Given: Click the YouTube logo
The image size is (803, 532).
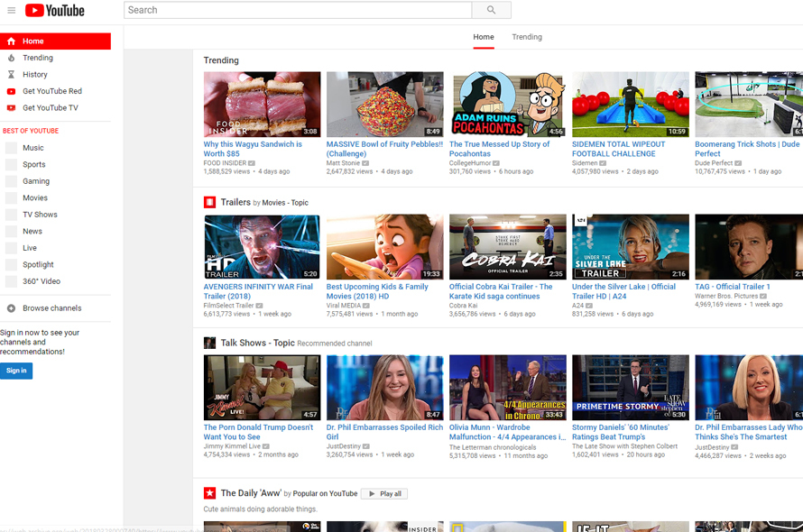Looking at the screenshot, I should 55,11.
